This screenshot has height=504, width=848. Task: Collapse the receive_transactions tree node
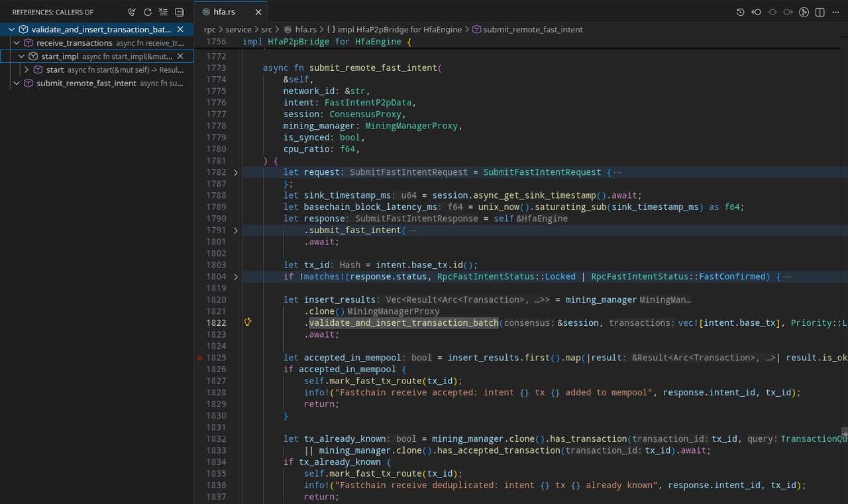coord(17,43)
